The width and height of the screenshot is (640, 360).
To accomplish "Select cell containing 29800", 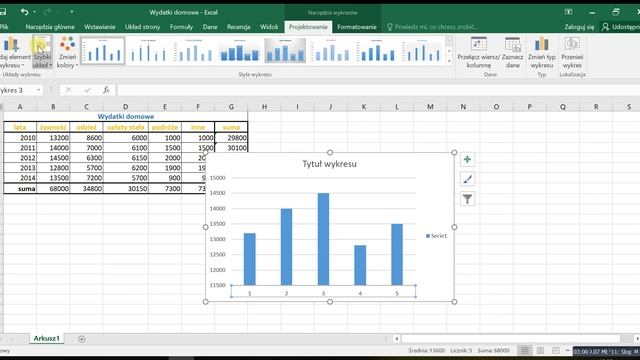I will click(x=231, y=138).
